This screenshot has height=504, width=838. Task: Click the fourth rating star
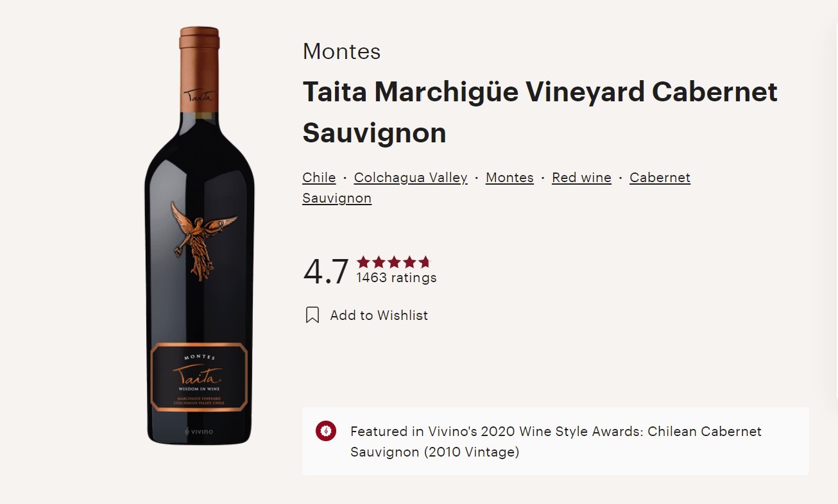click(x=409, y=262)
